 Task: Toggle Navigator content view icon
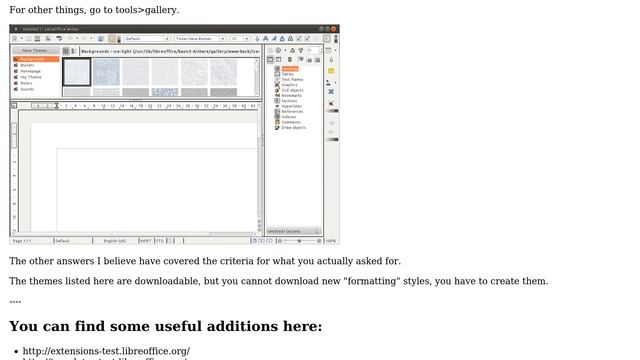(x=278, y=60)
